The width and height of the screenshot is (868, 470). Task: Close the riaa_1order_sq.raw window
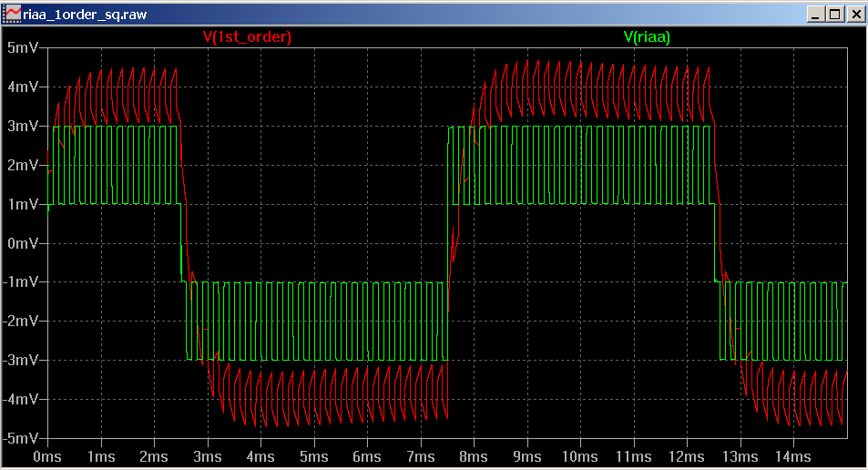(856, 14)
